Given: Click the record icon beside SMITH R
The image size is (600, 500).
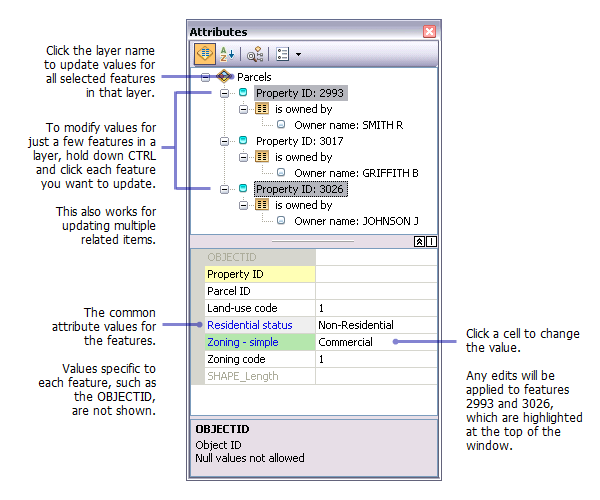Looking at the screenshot, I should (281, 124).
